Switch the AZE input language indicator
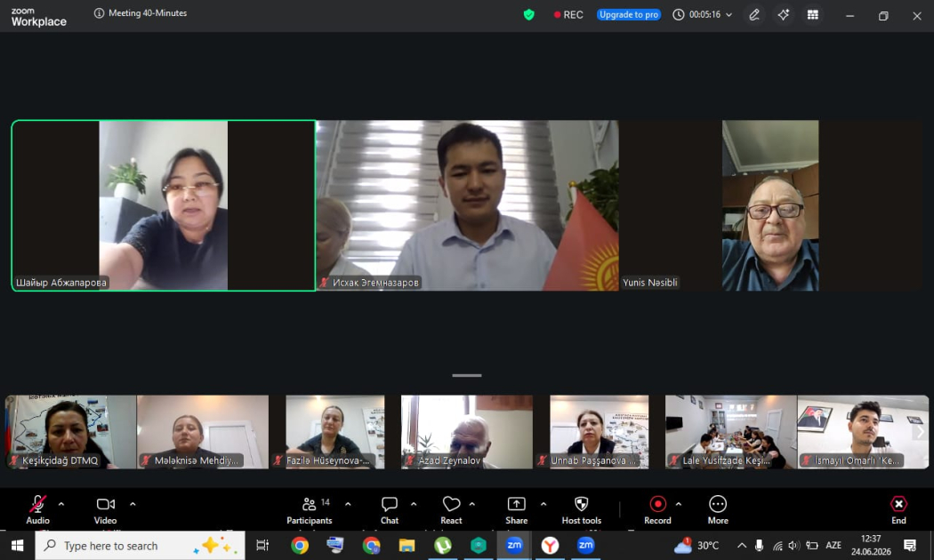Image resolution: width=934 pixels, height=560 pixels. pos(833,545)
